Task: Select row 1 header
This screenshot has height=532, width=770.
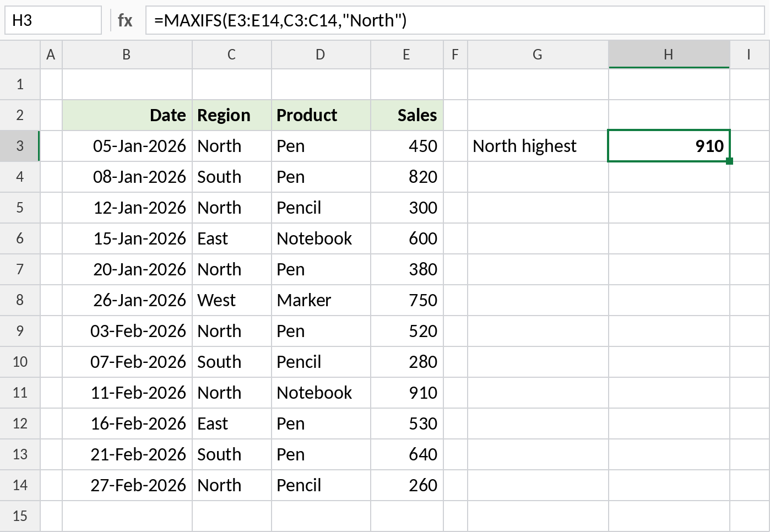Action: coord(20,84)
